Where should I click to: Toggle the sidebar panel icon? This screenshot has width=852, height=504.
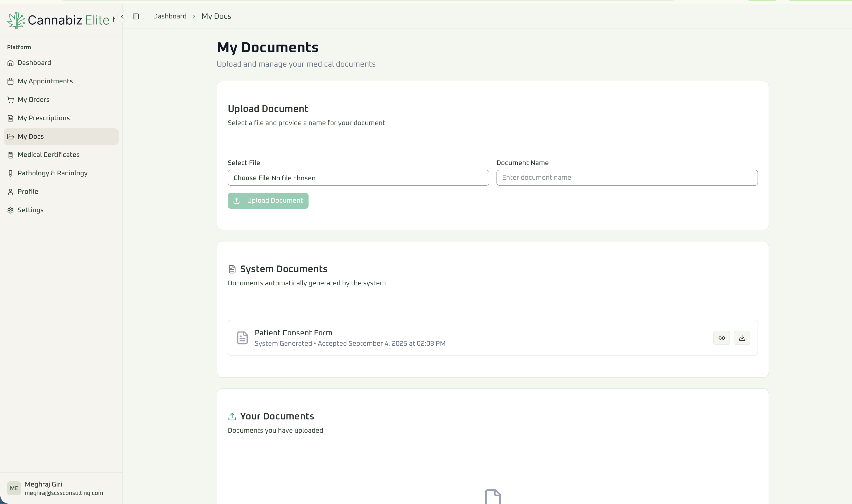(x=136, y=16)
